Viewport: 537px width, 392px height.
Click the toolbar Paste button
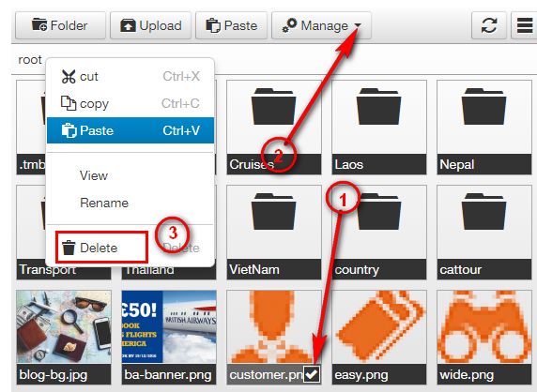231,25
